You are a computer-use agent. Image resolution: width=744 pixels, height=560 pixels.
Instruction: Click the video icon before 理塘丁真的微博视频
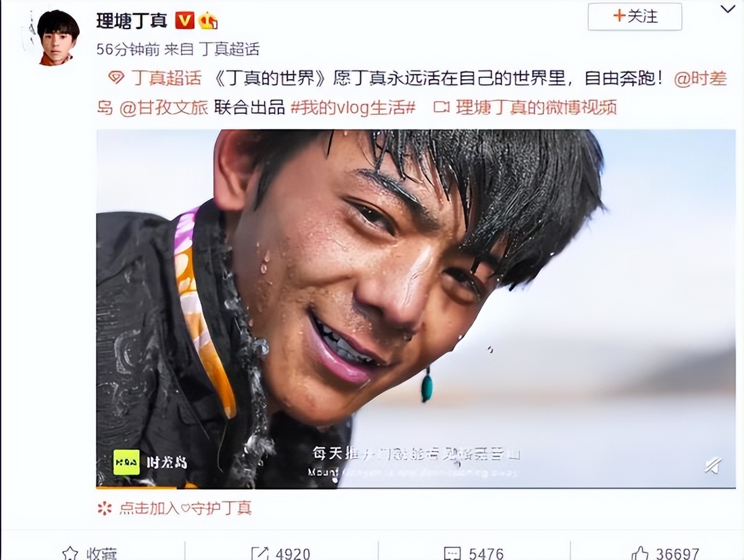click(442, 107)
